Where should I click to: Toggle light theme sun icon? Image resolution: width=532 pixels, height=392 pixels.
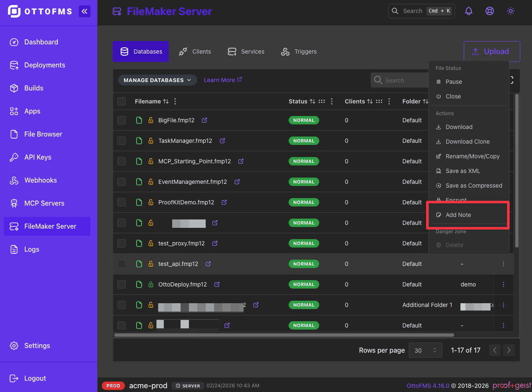[510, 11]
